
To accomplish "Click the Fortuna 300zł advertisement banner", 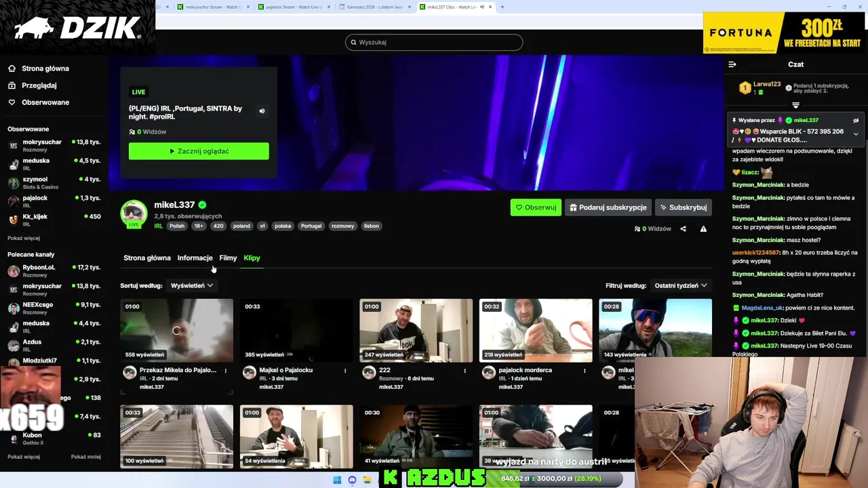I will (x=785, y=33).
